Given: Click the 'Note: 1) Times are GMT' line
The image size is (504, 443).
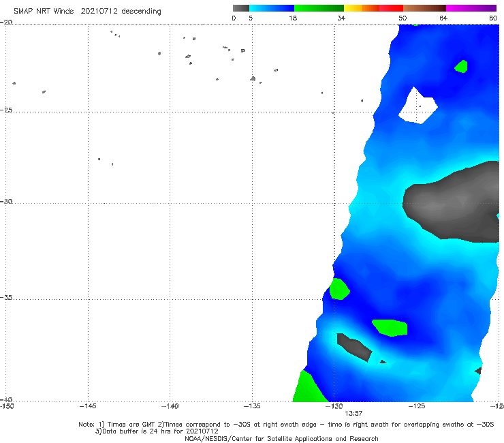Looking at the screenshot, I should [286, 425].
